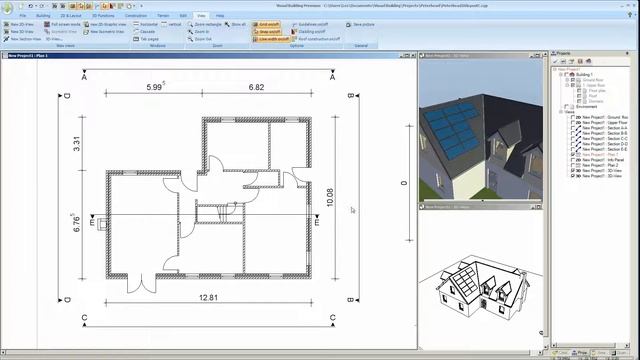Toggle Cladding on/off
This screenshot has width=640, height=360.
(309, 31)
